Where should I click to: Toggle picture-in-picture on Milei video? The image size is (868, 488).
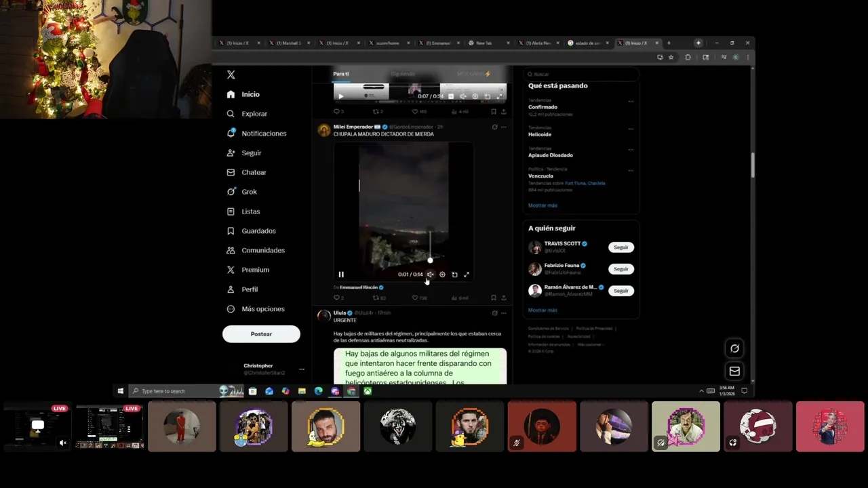coord(454,274)
